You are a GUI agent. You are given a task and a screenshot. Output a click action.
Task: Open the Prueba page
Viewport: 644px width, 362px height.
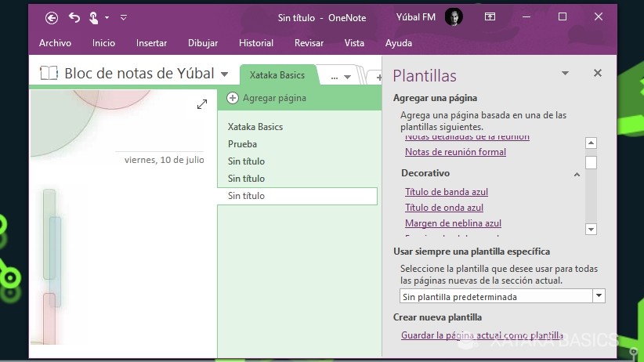click(x=242, y=144)
